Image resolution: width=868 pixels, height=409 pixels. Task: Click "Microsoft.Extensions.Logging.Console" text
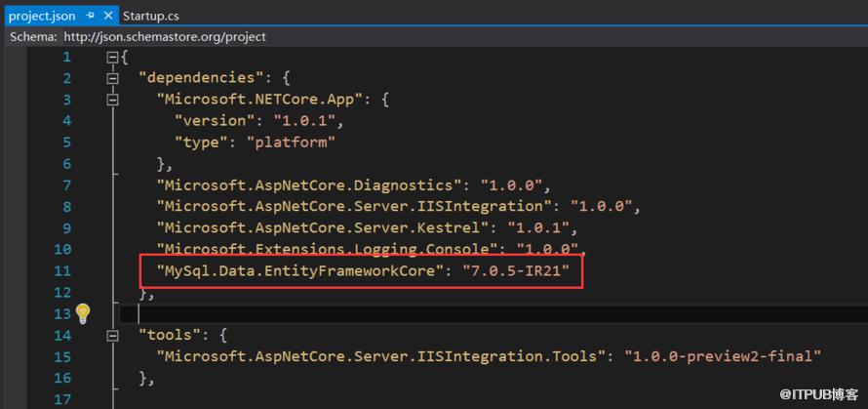(327, 249)
